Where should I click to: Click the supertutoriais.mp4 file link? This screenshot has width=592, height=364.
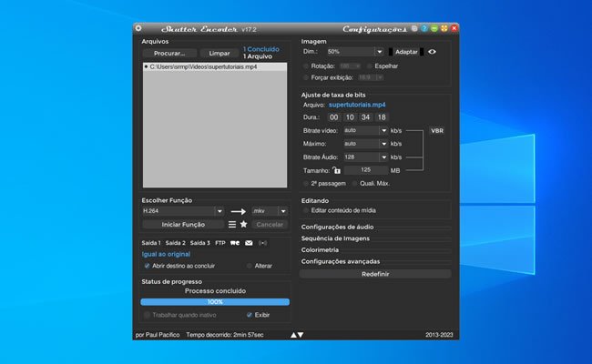[357, 105]
